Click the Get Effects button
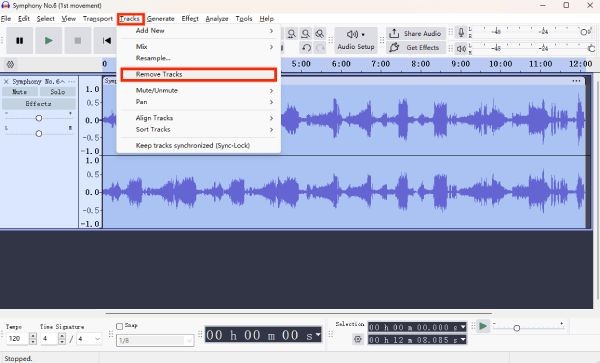Viewport: 600px width, 363px height. [416, 47]
